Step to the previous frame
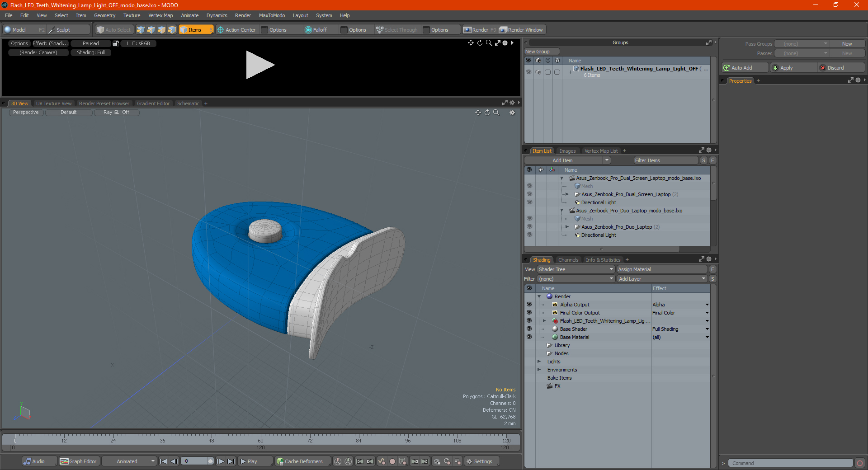 click(174, 461)
